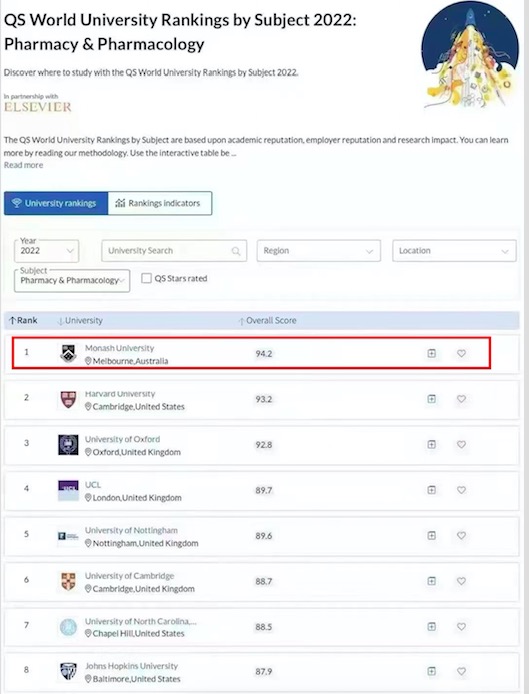Select the 92.8 overall score
Image resolution: width=529 pixels, height=694 pixels.
(264, 445)
